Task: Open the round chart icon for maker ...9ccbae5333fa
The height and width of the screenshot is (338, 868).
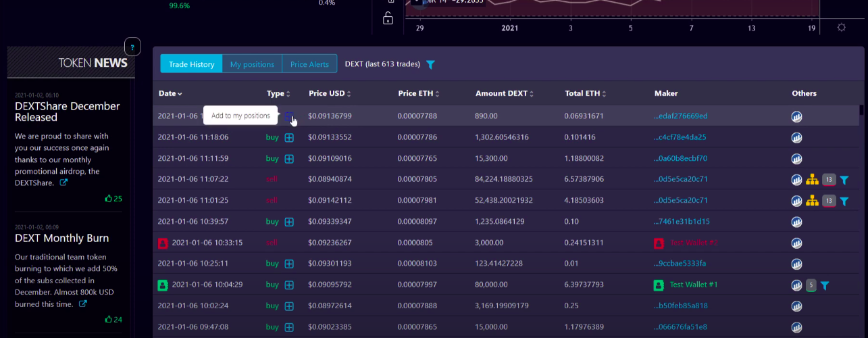Action: pyautogui.click(x=797, y=264)
